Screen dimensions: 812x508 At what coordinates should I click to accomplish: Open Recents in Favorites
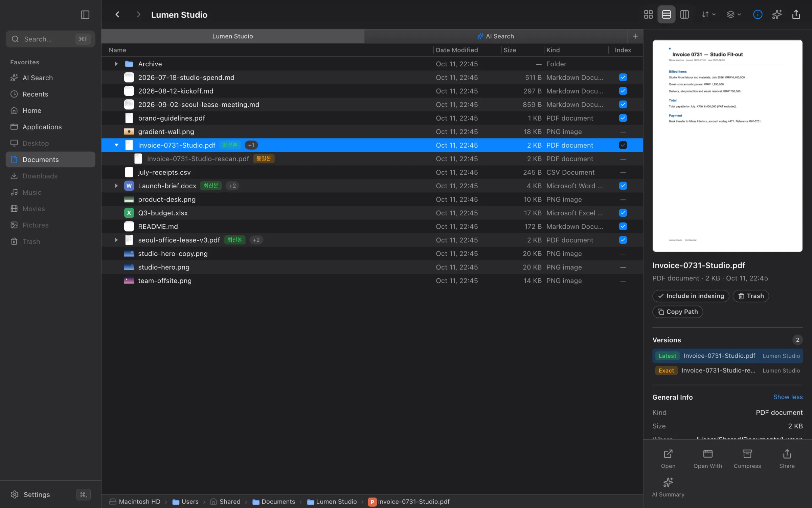(50, 94)
